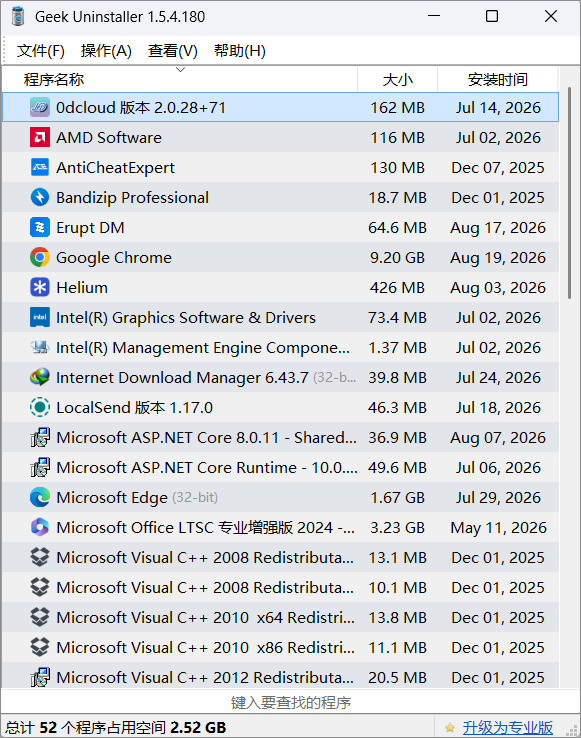581x738 pixels.
Task: Maximize the Geek Uninstaller window
Action: [x=492, y=16]
